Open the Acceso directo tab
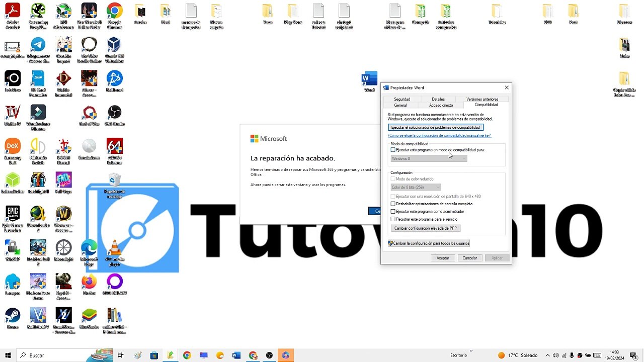Viewport: 644px width, 362px height. pos(441,105)
